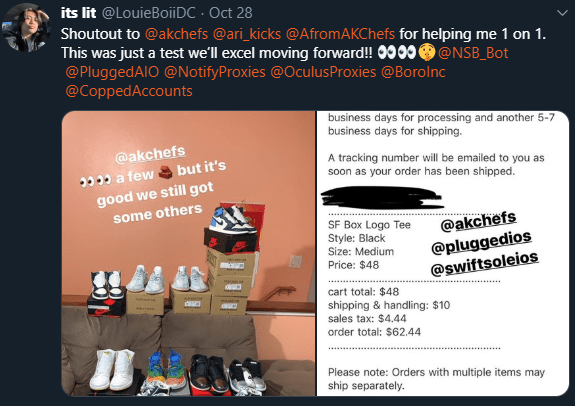Viewport: 575px width, 406px height.
Task: Open the @BoroInc mention
Action: [413, 72]
